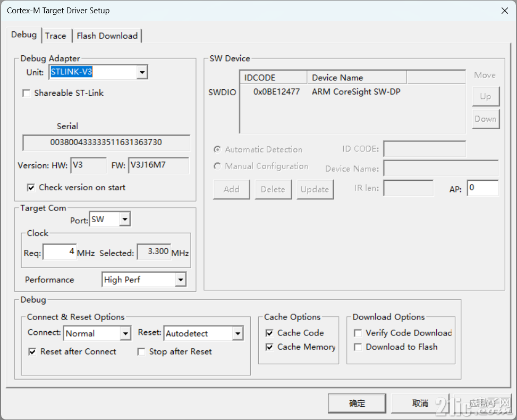
Task: Cancel with the 取消 button
Action: pos(420,403)
